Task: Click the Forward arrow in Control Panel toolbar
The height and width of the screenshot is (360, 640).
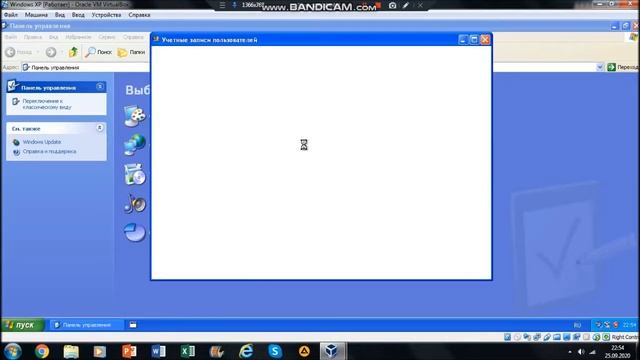Action: (51, 52)
